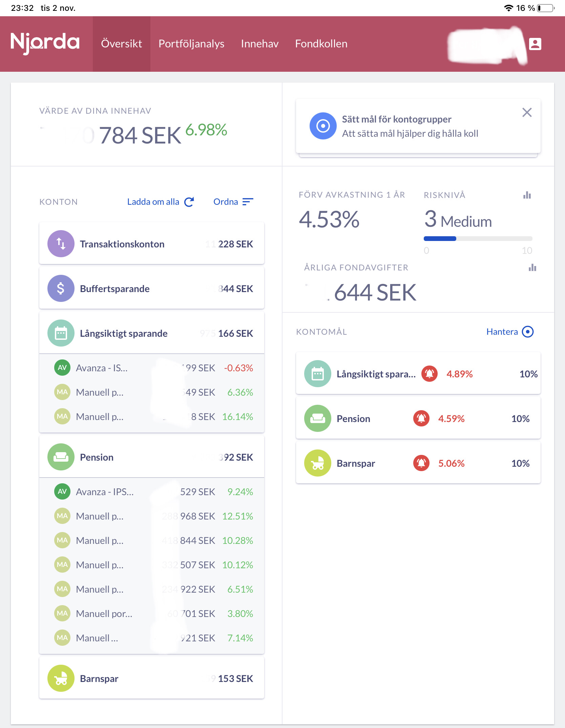Click the blue target icon in goal banner
565x728 pixels.
click(x=323, y=126)
